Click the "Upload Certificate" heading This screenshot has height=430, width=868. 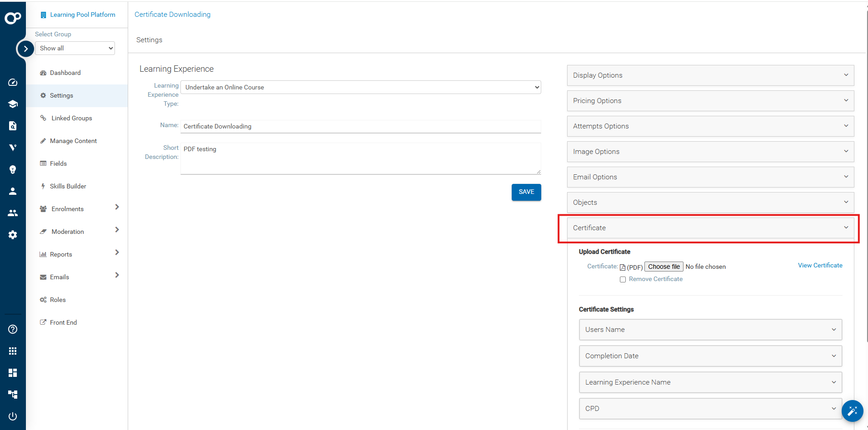604,252
